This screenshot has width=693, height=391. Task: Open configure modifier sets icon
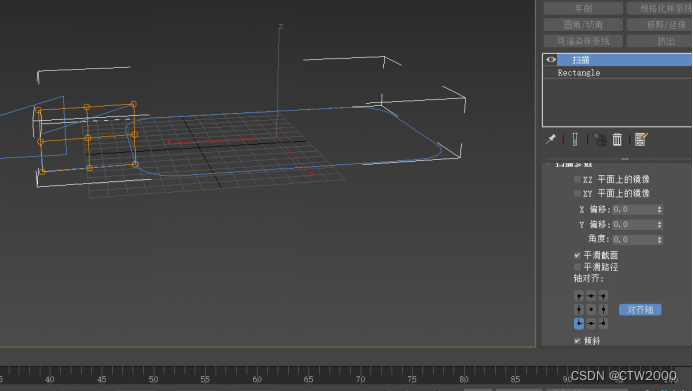coord(641,140)
